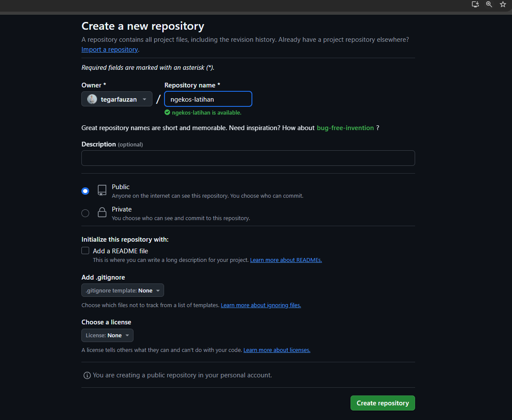Open the browser zoom magnifier icon
The image size is (512, 420).
pos(489,4)
